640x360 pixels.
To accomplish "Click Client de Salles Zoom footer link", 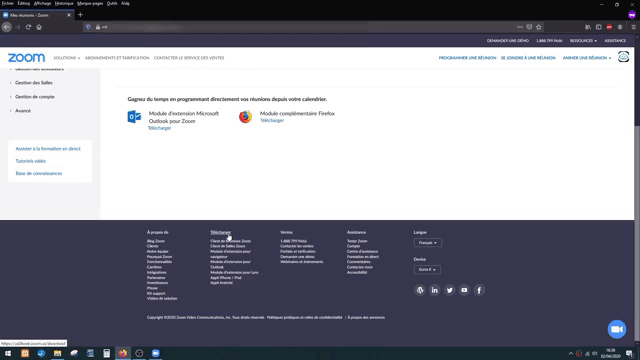I will tap(228, 246).
